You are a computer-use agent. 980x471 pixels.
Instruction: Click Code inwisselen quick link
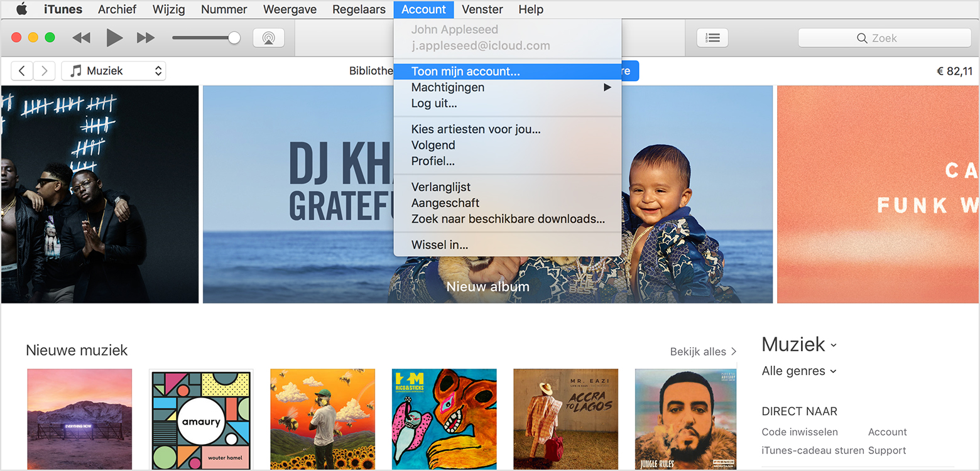800,432
